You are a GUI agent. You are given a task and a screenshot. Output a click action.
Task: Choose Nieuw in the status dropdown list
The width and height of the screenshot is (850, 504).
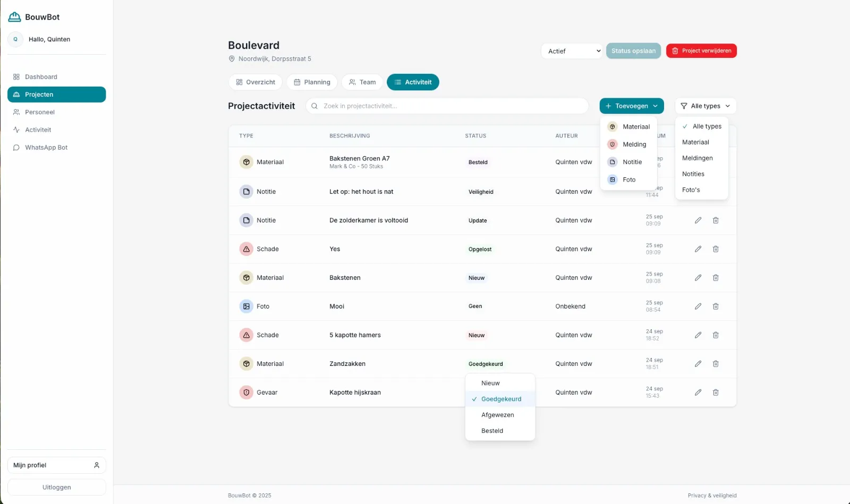tap(490, 383)
